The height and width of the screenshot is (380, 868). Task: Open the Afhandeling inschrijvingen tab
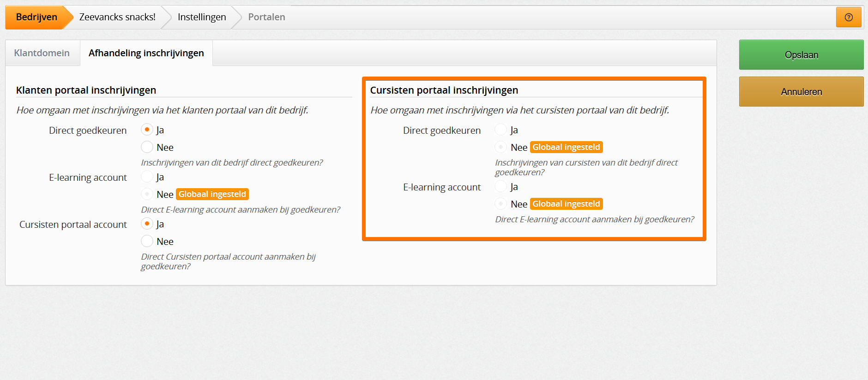point(146,53)
